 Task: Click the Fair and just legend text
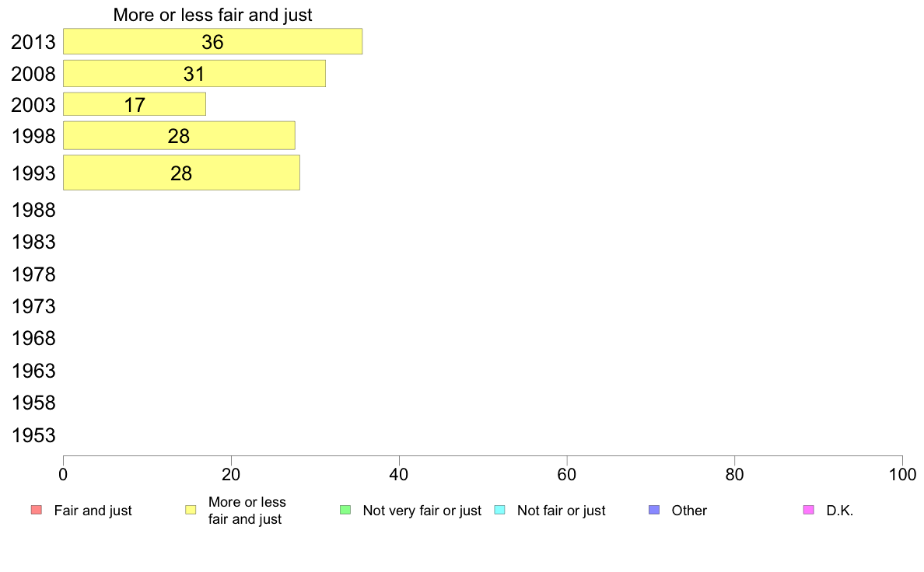pyautogui.click(x=93, y=511)
